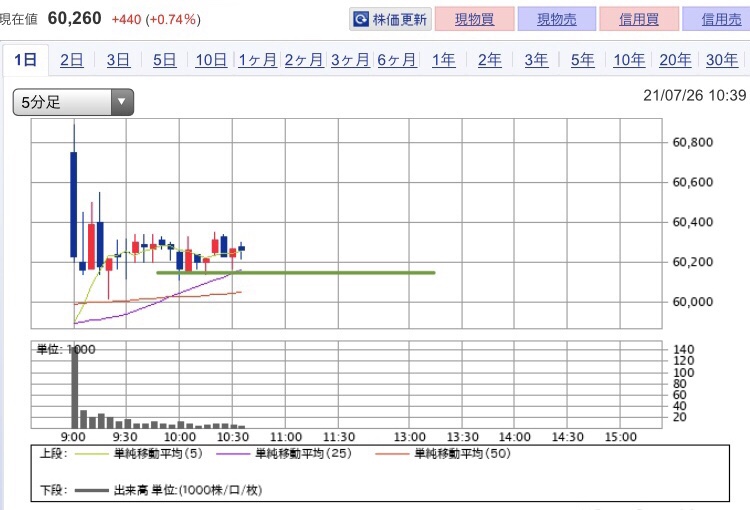Click the price change +440 (+0.74%)
The height and width of the screenshot is (510, 750).
click(156, 20)
